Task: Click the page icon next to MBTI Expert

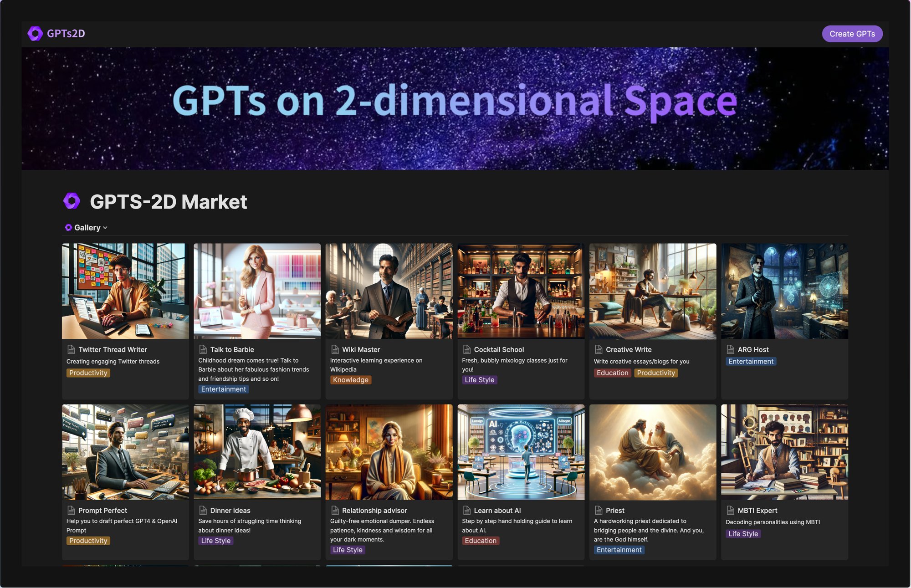Action: [730, 510]
